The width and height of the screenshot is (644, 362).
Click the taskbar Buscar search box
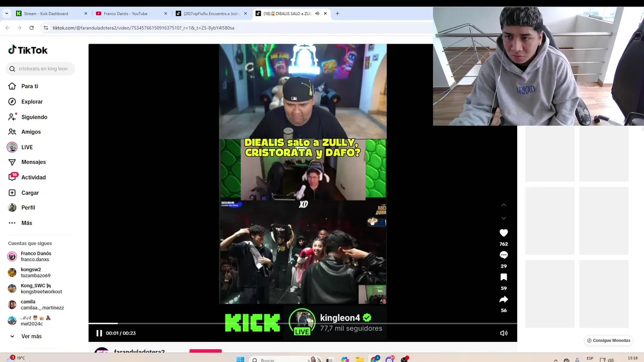tap(285, 359)
